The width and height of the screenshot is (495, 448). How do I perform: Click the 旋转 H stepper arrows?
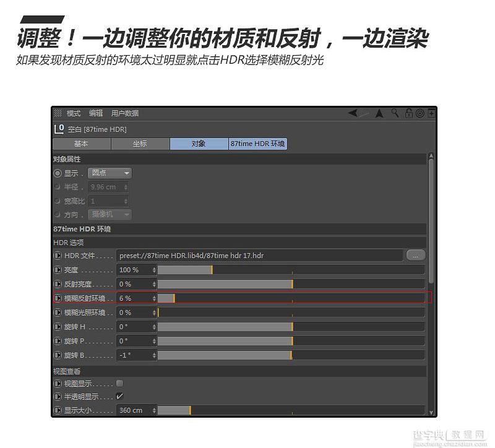pyautogui.click(x=154, y=327)
